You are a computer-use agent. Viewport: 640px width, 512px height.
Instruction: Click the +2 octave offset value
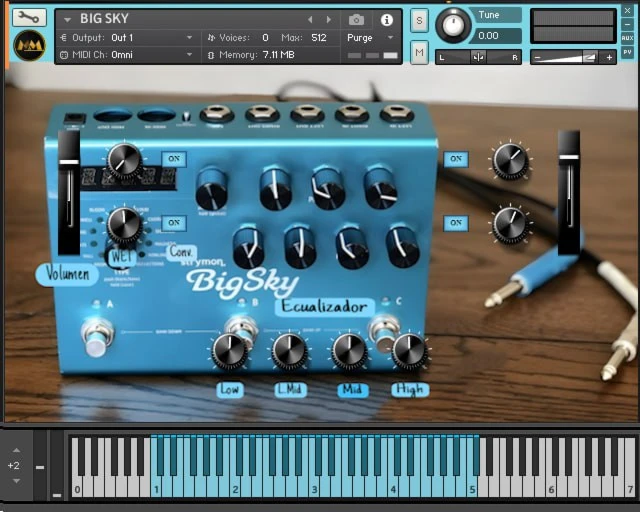13,465
